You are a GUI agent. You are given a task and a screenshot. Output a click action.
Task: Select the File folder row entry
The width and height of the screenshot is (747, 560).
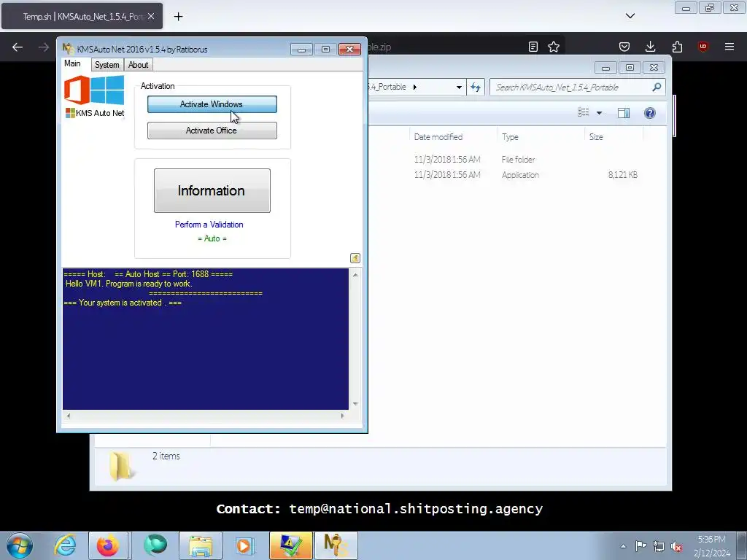[519, 160]
